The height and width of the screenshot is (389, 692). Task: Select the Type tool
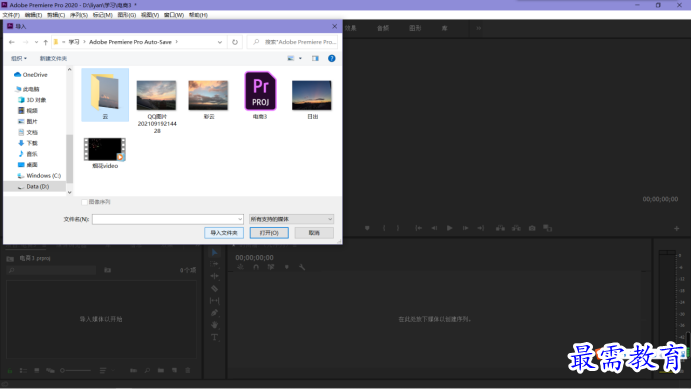click(214, 337)
